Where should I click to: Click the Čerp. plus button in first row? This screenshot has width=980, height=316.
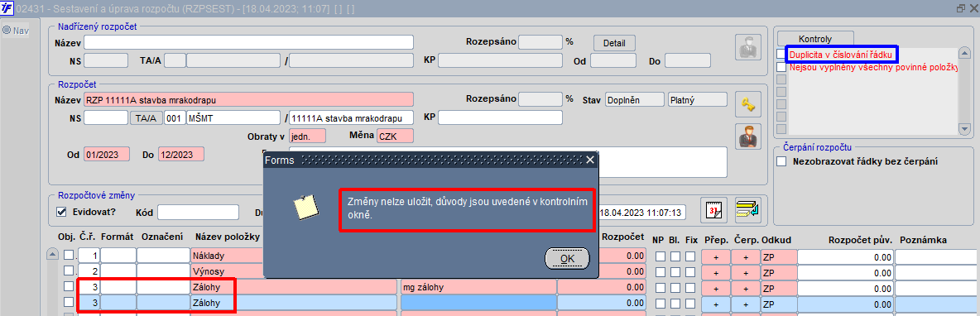point(746,256)
